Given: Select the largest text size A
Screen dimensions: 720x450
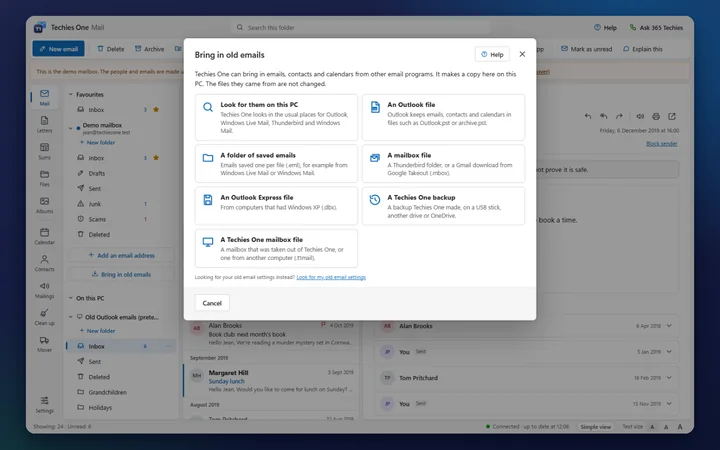Looking at the screenshot, I should point(680,427).
